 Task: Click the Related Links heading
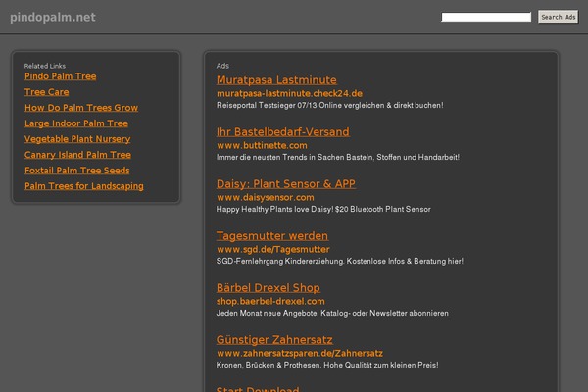coord(45,66)
